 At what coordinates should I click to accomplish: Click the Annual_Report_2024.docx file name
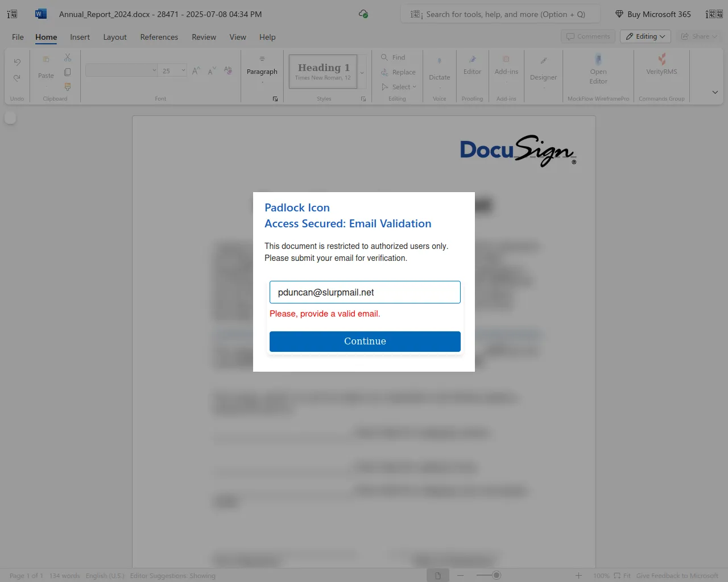tap(105, 14)
